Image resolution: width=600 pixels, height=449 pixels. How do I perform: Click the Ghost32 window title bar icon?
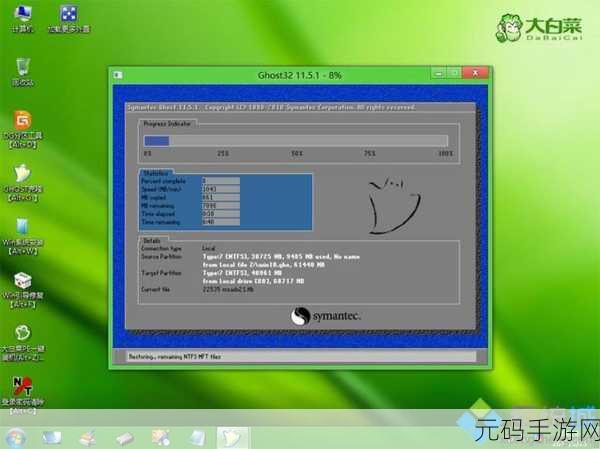point(118,75)
